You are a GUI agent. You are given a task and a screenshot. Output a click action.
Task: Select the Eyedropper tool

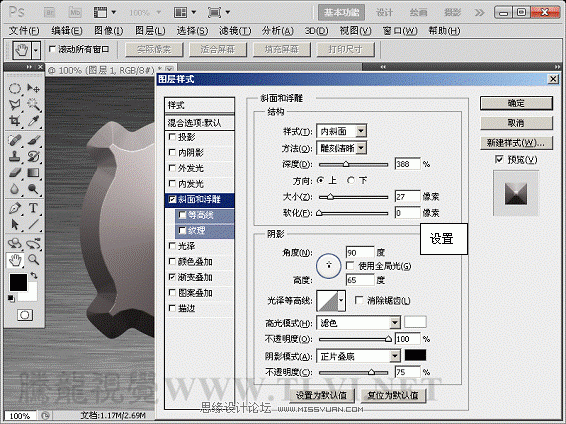point(33,121)
